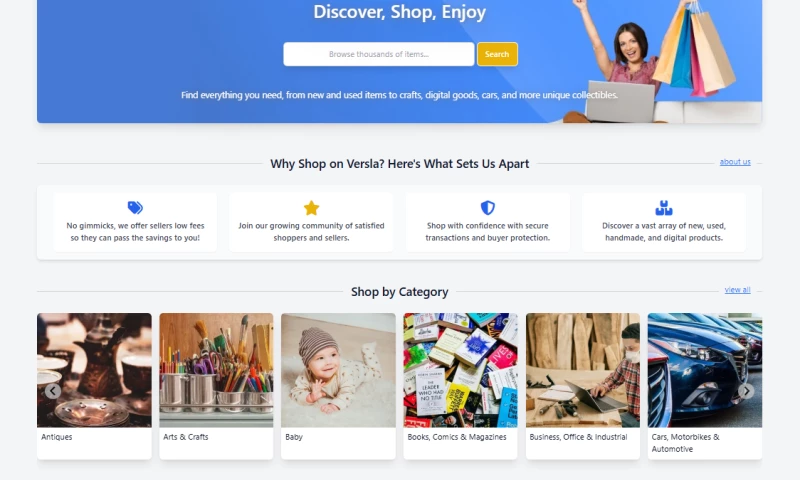This screenshot has width=800, height=480.
Task: Click the Books, Comics & Magazines label
Action: 457,437
